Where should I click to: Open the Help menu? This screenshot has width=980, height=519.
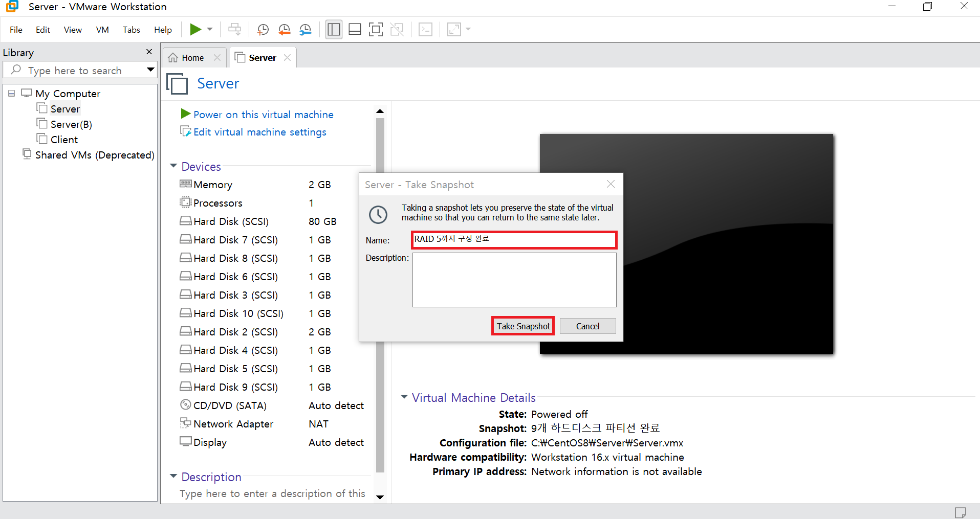[163, 30]
